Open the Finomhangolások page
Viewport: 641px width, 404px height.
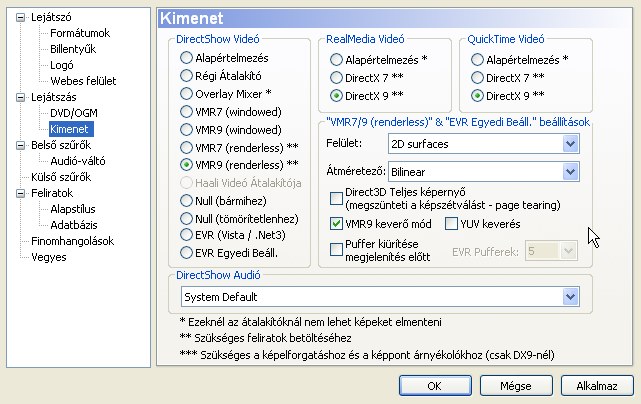73,240
